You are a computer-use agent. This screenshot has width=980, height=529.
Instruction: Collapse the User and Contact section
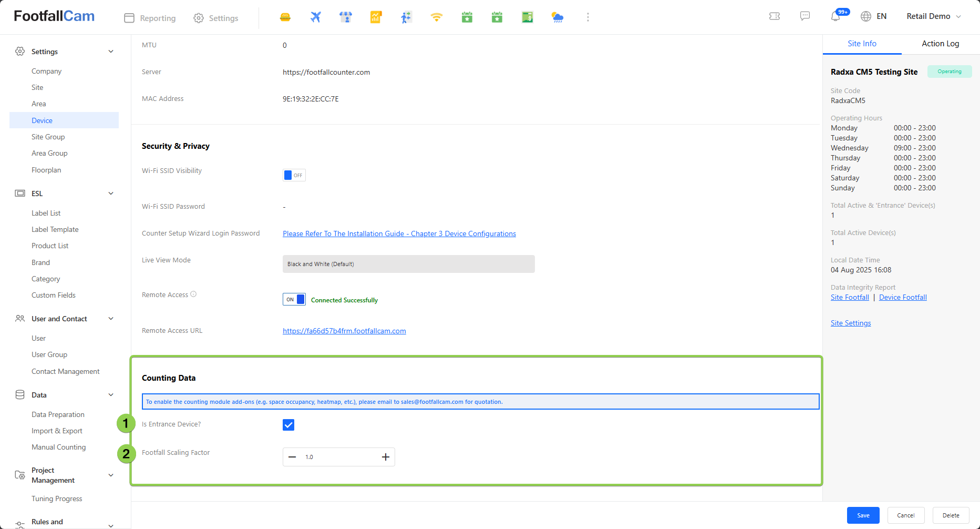(x=111, y=319)
